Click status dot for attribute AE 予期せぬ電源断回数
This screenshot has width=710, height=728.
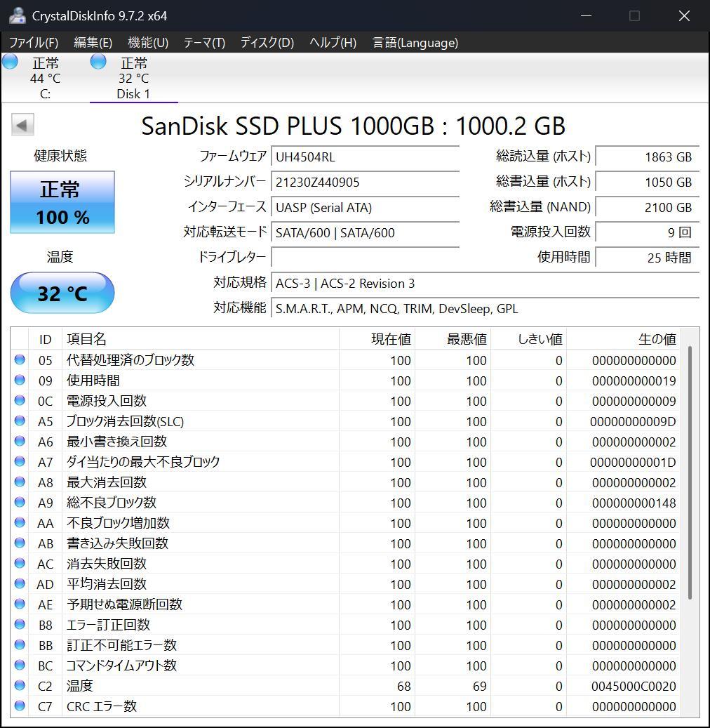[x=20, y=604]
